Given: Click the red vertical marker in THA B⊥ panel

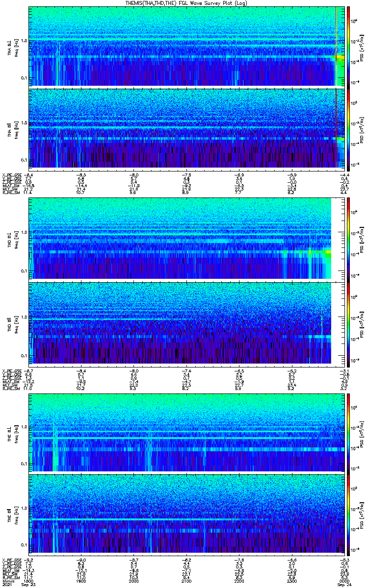Looking at the screenshot, I should 336,46.
